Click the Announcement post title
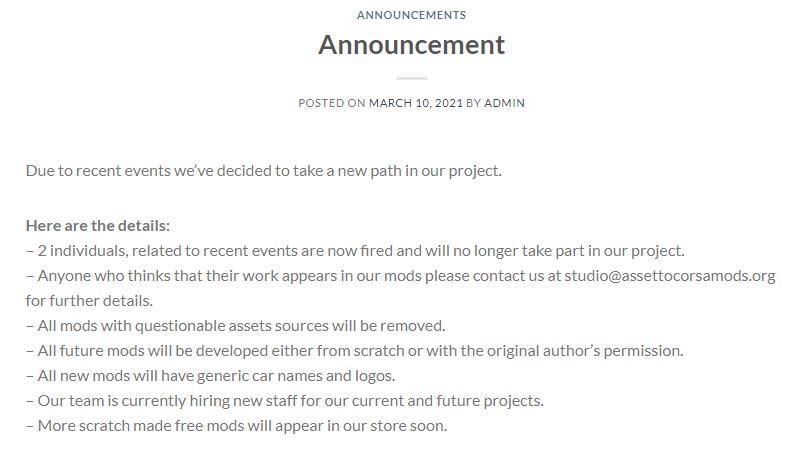Image resolution: width=800 pixels, height=450 pixels. (x=412, y=45)
